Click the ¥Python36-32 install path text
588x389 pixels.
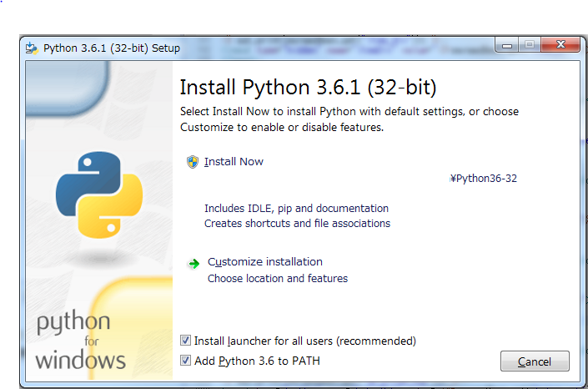point(483,179)
